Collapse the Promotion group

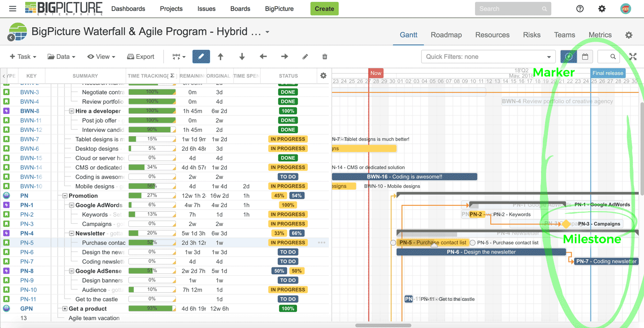pyautogui.click(x=65, y=196)
